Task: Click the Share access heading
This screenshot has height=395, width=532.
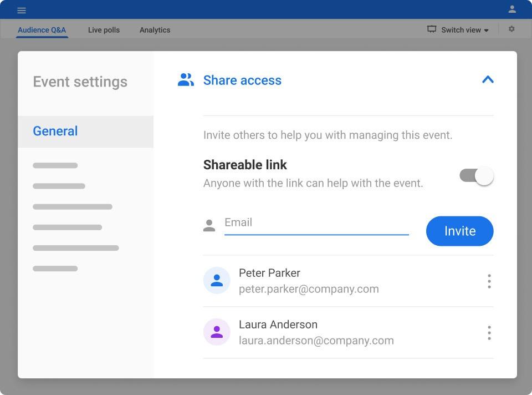Action: point(242,80)
